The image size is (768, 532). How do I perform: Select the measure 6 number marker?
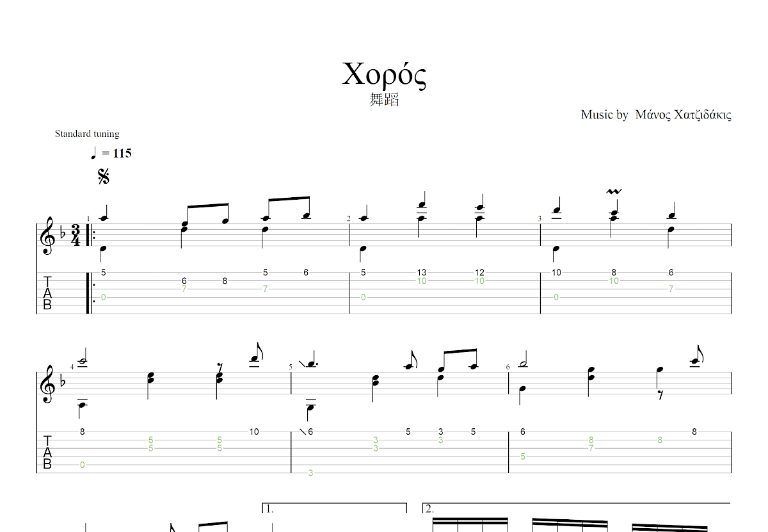pos(508,367)
